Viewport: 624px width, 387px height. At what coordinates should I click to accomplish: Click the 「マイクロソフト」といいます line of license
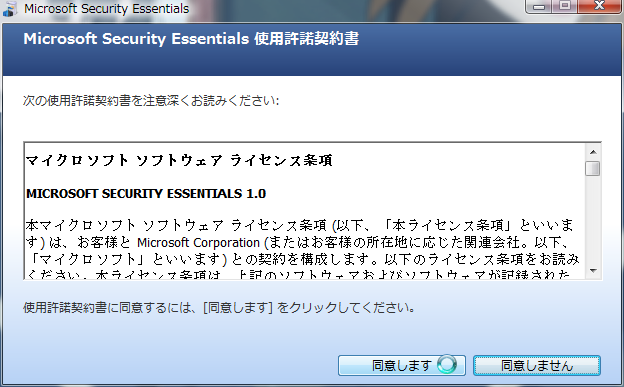pyautogui.click(x=304, y=259)
